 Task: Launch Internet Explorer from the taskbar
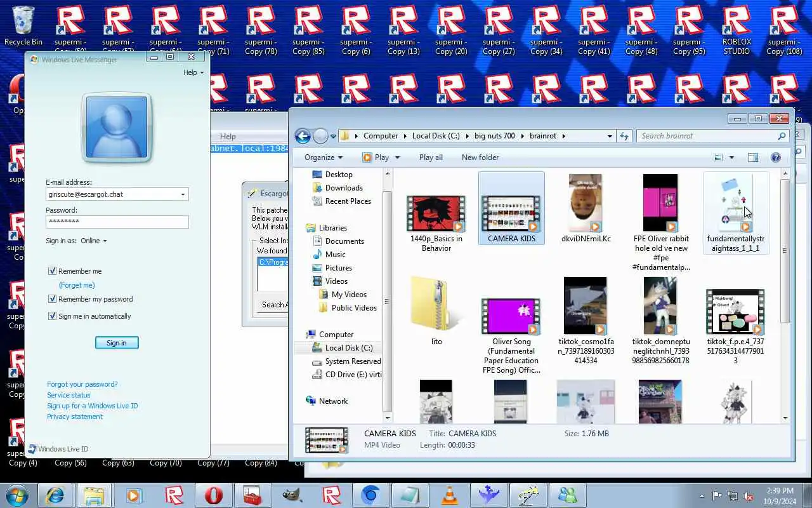point(55,495)
